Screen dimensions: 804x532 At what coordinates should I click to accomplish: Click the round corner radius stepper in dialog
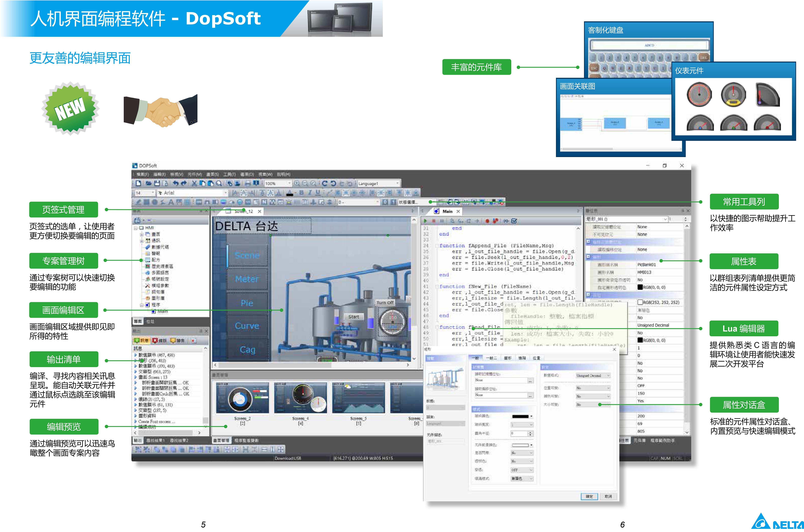pos(530,434)
